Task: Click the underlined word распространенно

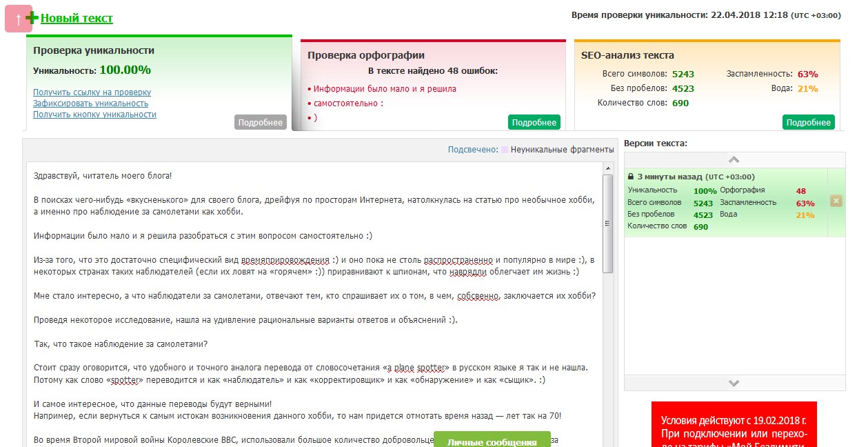Action: pos(458,260)
